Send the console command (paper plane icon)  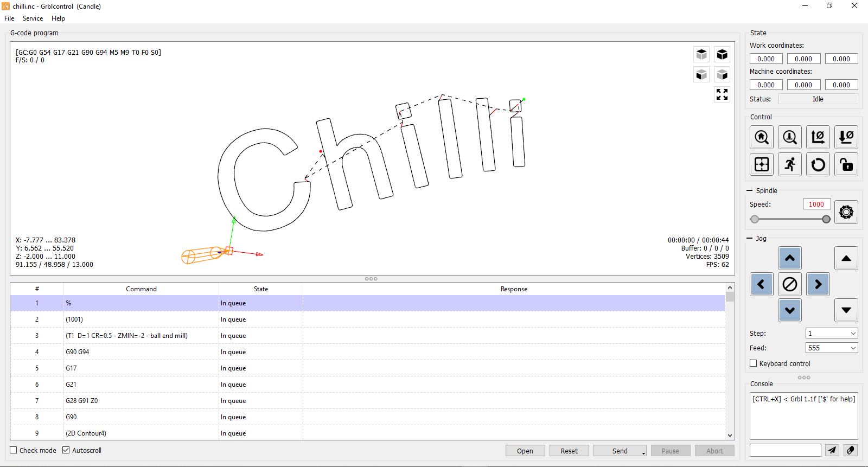point(832,450)
